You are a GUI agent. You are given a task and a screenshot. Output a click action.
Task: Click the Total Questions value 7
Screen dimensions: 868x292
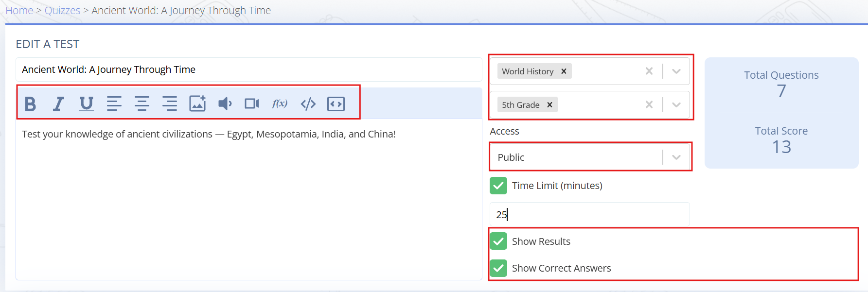[x=781, y=91]
